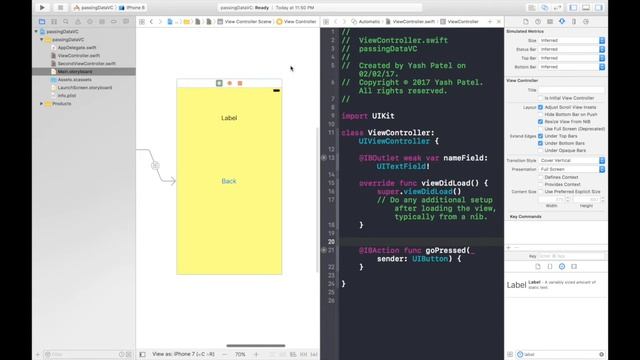640x360 pixels.
Task: Open the Quick Help inspector tab
Action: [x=538, y=22]
